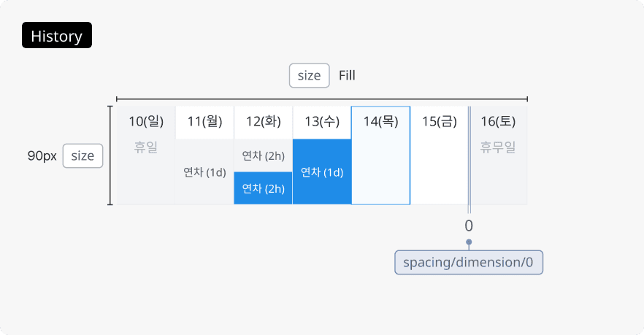Click the spacing/dimension/0 token tag
Image resolution: width=644 pixels, height=335 pixels.
pyautogui.click(x=469, y=262)
